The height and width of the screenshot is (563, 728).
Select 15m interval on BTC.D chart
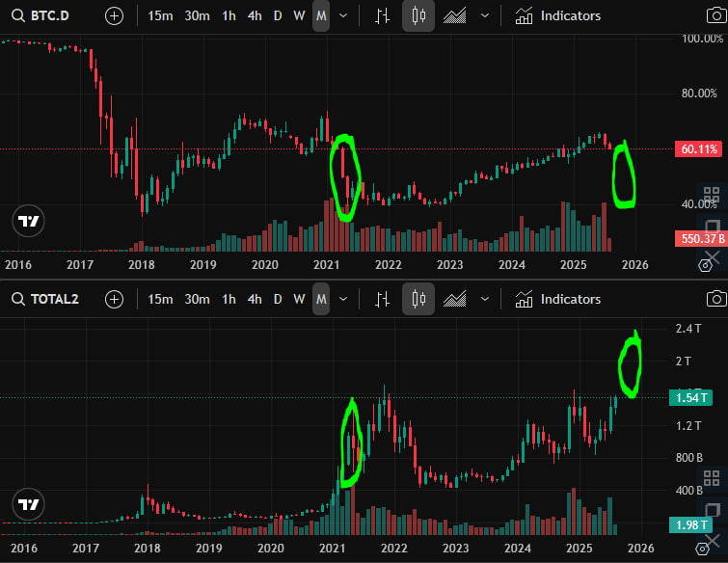(x=160, y=15)
